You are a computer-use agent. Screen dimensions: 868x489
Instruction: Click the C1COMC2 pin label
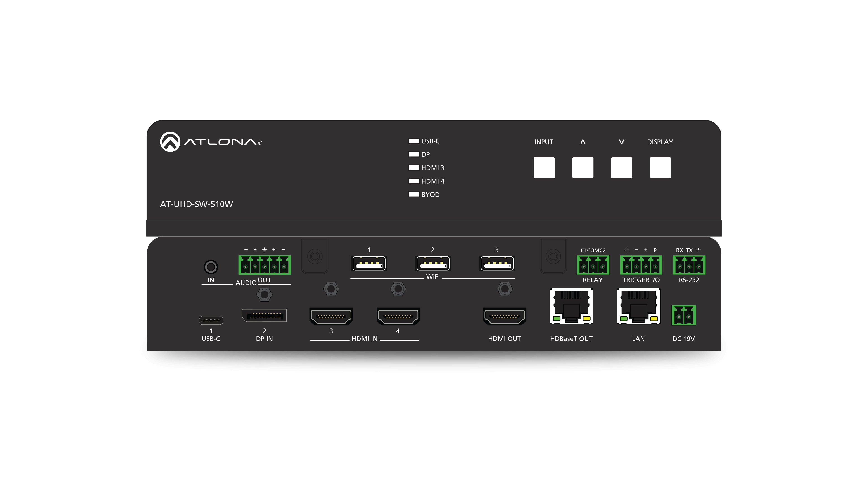[593, 250]
